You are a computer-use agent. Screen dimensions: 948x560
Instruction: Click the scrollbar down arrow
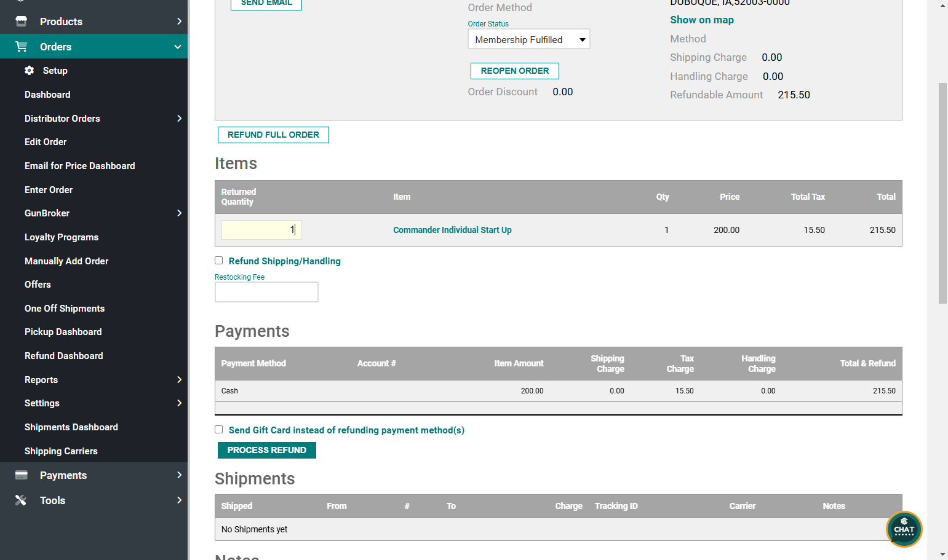tap(943, 554)
